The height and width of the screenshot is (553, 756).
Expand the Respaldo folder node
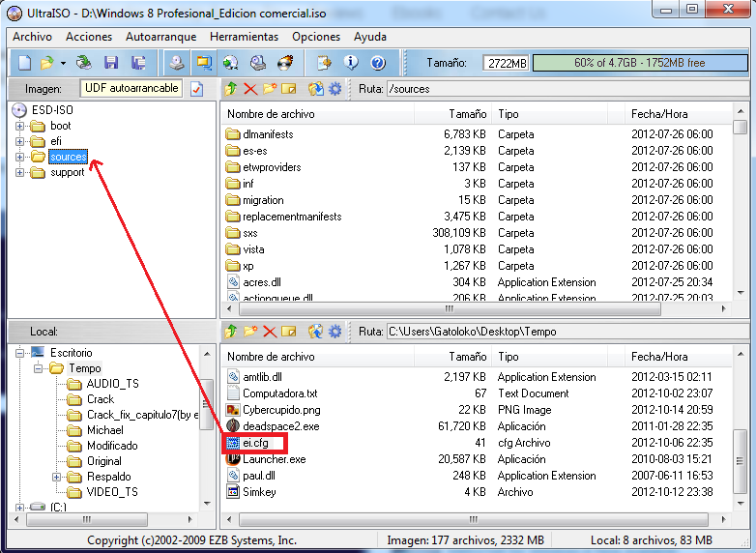click(56, 477)
